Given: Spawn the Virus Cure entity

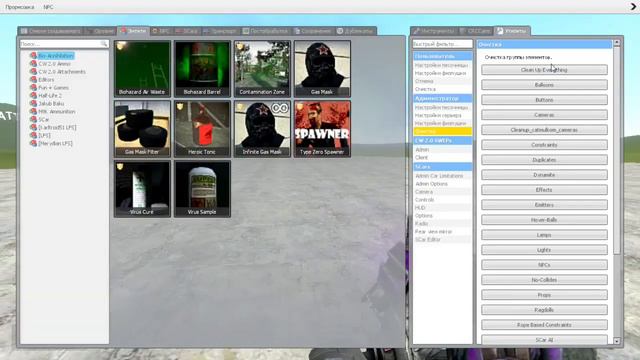Looking at the screenshot, I should (142, 189).
